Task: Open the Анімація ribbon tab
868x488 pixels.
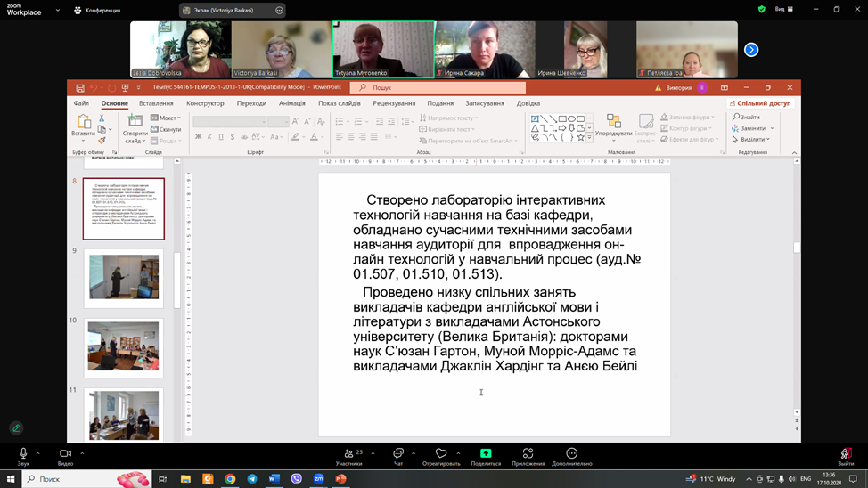Action: pyautogui.click(x=291, y=103)
